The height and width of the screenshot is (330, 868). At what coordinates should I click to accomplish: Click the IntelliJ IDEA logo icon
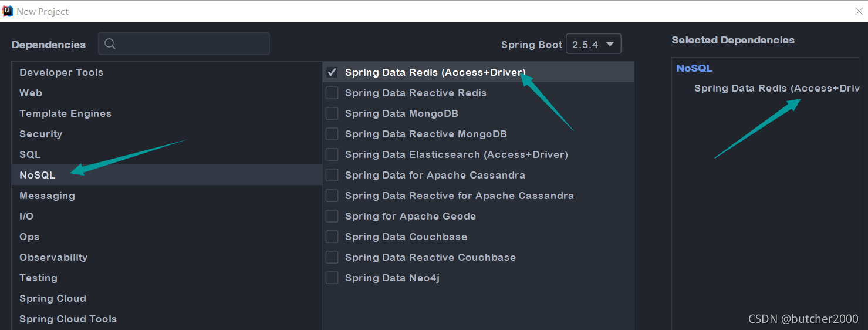coord(8,11)
